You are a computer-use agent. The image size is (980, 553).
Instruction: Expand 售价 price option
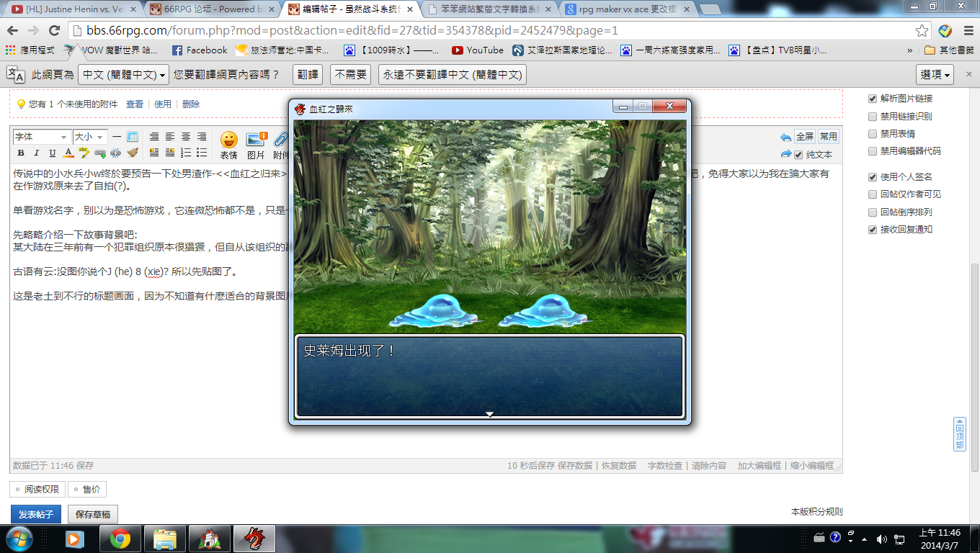(87, 490)
